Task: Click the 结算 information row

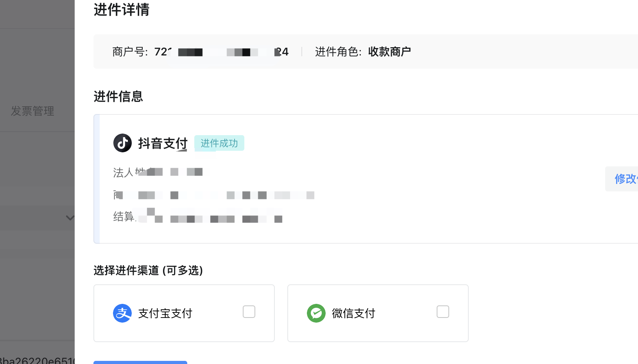Action: pos(197,216)
